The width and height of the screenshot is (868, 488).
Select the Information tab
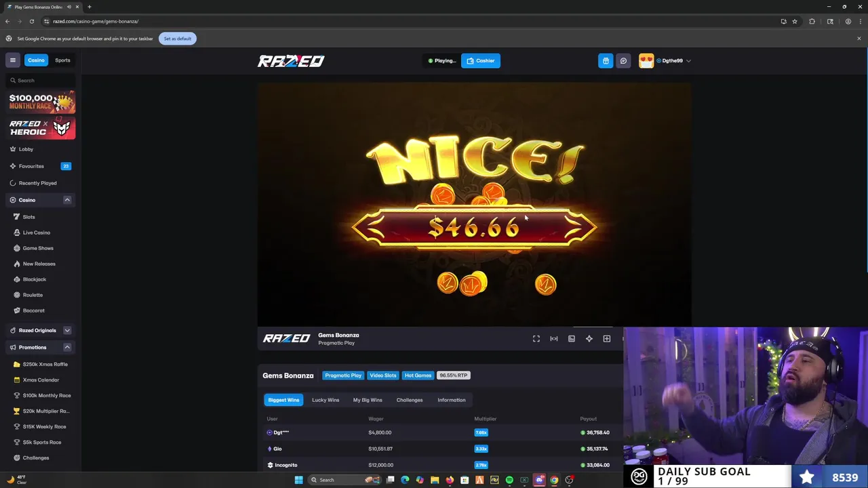click(x=452, y=400)
